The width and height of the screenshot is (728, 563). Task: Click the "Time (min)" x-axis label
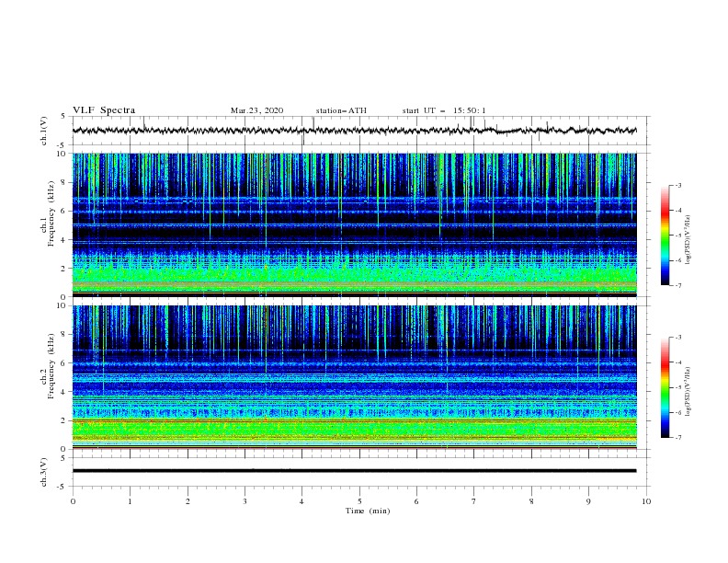[368, 511]
